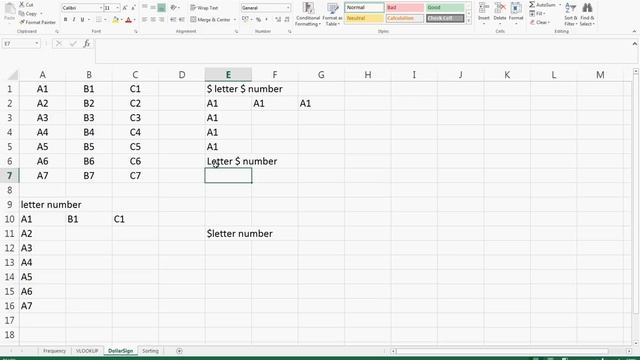Click the formula bar Enter checkmark icon
The width and height of the screenshot is (640, 360).
[73, 43]
